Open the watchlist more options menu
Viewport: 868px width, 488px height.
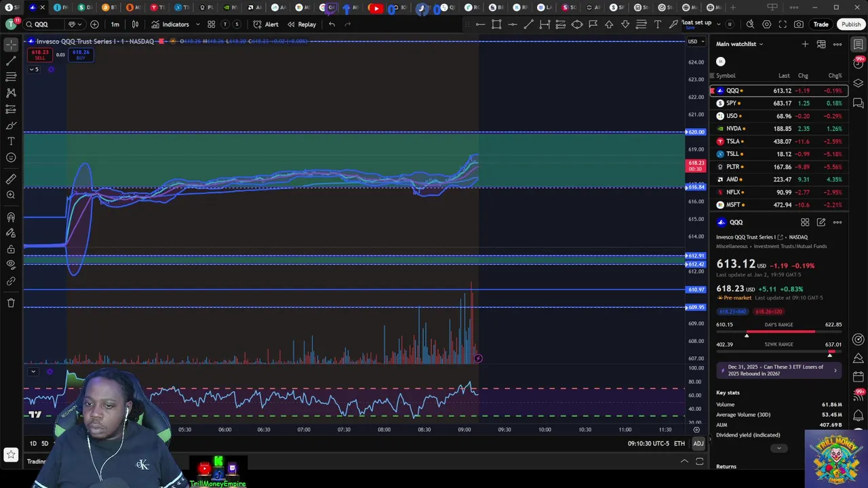[837, 44]
